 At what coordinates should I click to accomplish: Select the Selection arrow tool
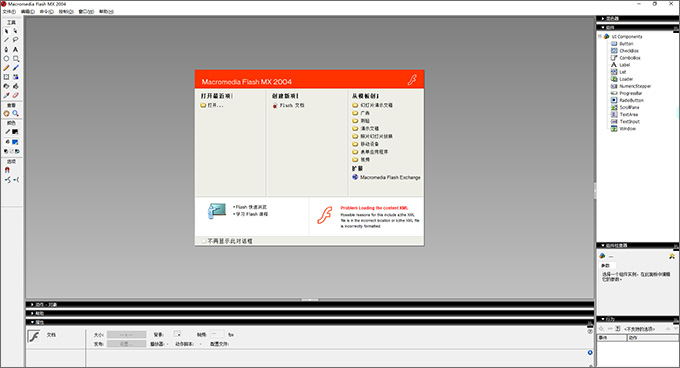click(x=7, y=31)
